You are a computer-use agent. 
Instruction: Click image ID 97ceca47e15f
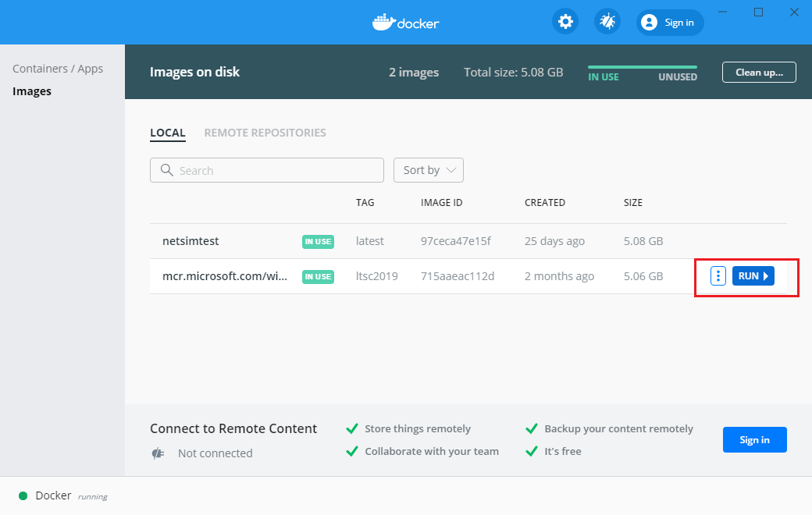(x=456, y=241)
